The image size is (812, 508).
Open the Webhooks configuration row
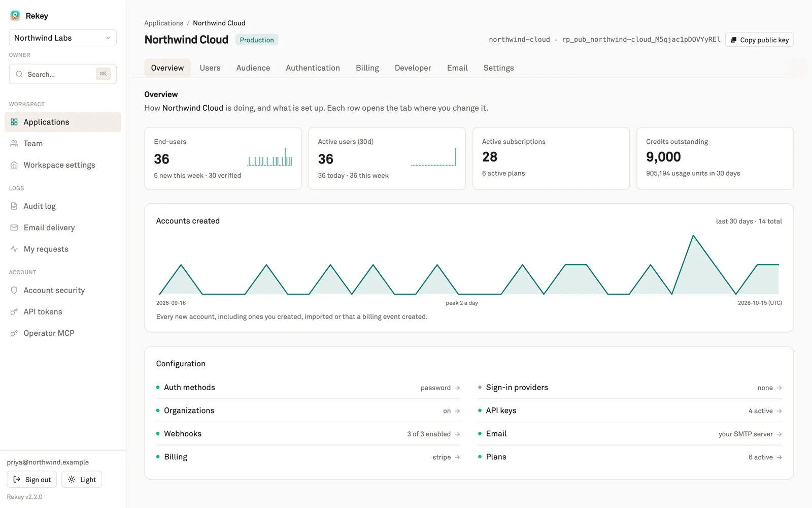tap(308, 434)
